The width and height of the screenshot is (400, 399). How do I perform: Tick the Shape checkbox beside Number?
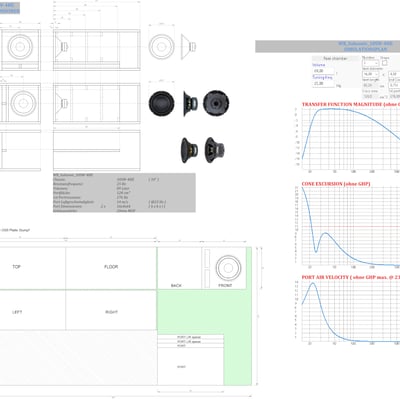point(385,63)
